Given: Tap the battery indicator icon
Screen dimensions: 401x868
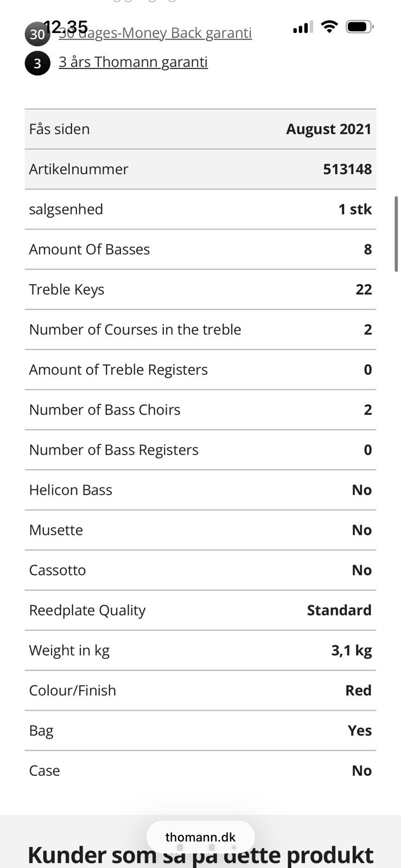Looking at the screenshot, I should pyautogui.click(x=359, y=27).
